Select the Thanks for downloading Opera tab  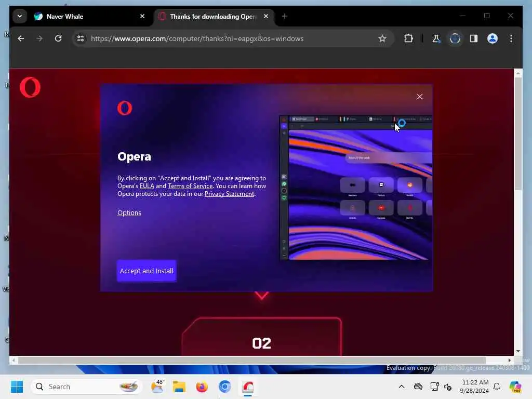tap(214, 16)
